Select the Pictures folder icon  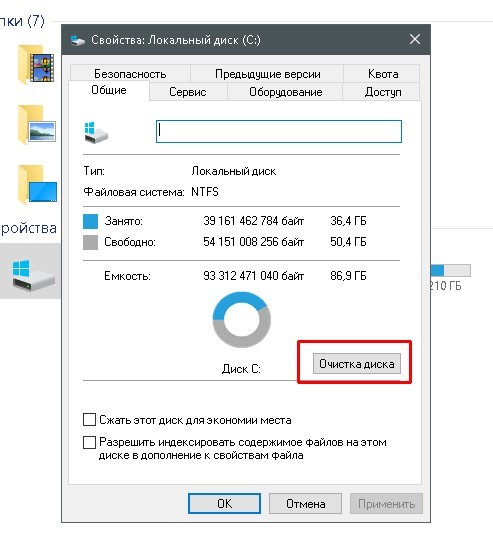tap(37, 125)
